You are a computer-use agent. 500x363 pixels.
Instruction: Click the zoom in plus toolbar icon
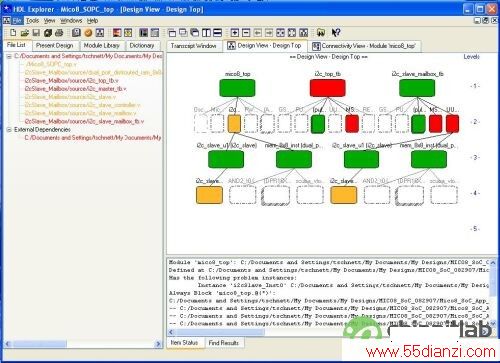click(235, 33)
